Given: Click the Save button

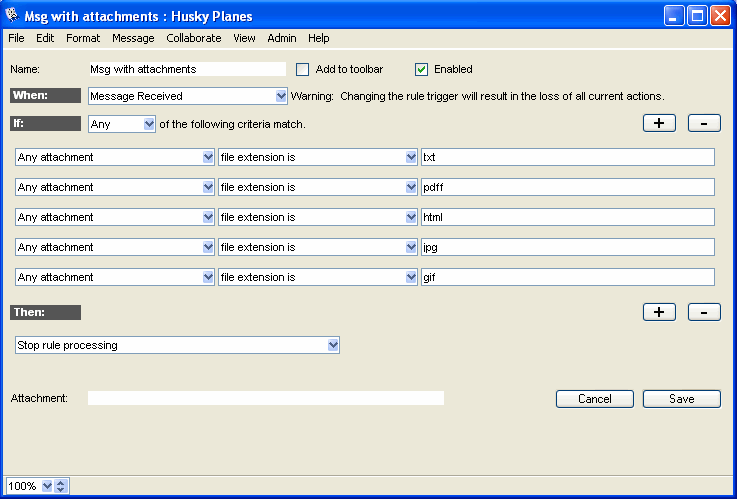Looking at the screenshot, I should [x=681, y=399].
